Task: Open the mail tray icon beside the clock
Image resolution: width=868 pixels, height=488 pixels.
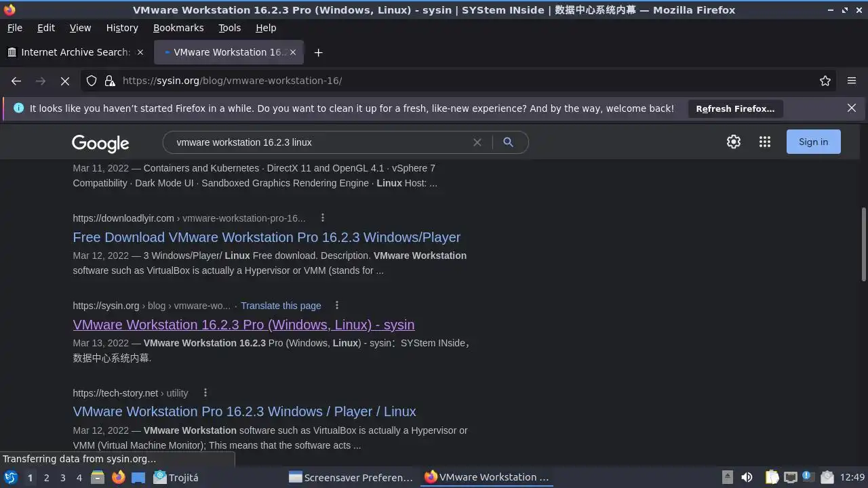Action: point(827,477)
